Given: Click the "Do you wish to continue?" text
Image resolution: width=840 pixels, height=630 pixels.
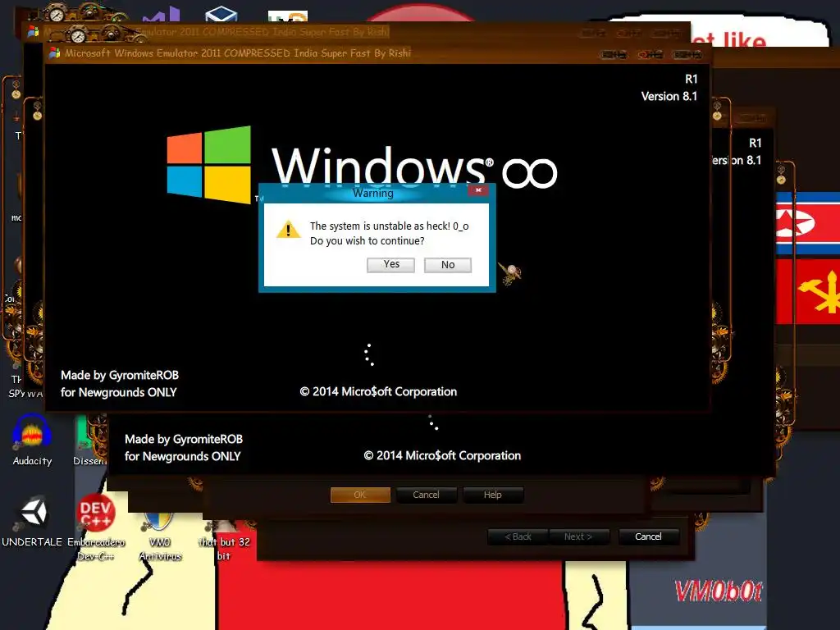Looking at the screenshot, I should coord(367,241).
